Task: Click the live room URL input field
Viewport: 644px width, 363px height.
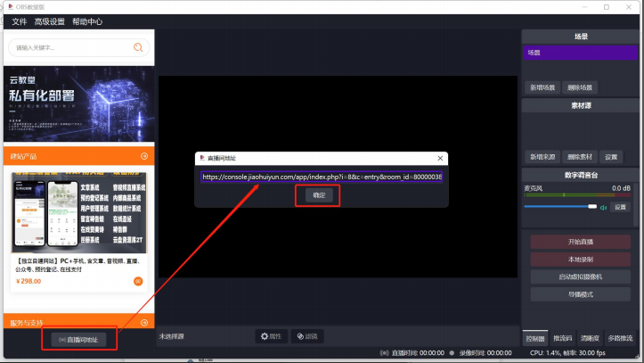Action: (x=321, y=177)
